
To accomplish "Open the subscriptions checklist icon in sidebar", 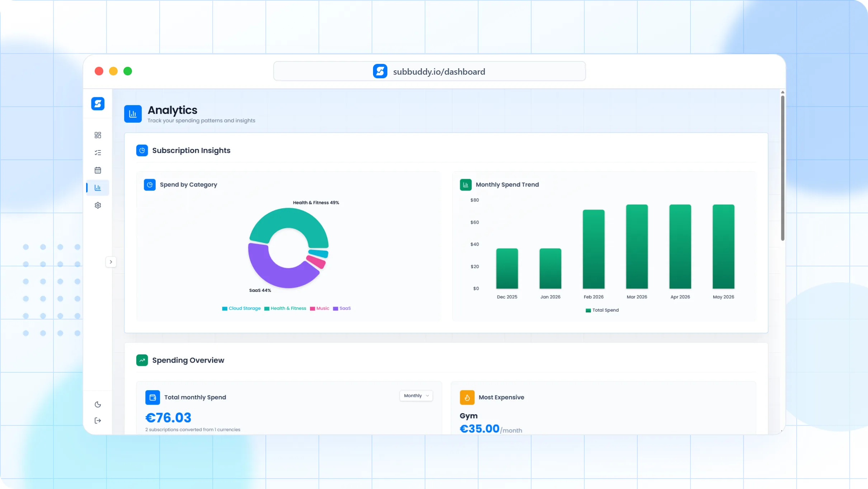I will coord(98,153).
